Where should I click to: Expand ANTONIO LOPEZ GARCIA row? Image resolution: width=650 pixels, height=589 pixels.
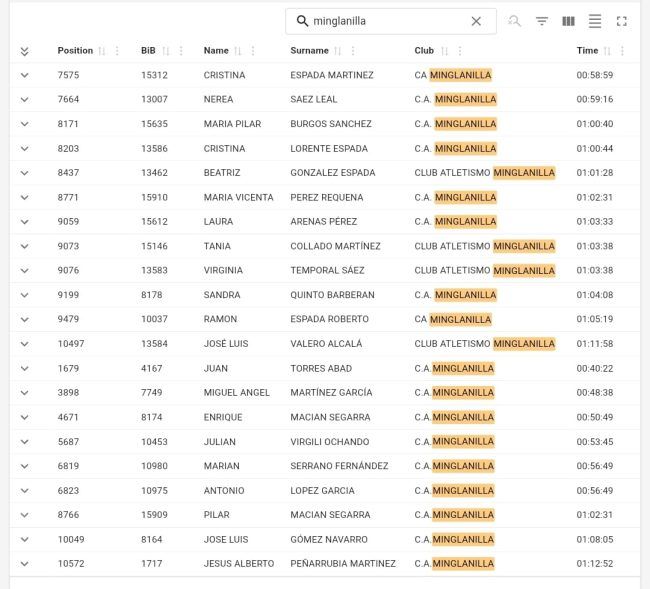24,490
